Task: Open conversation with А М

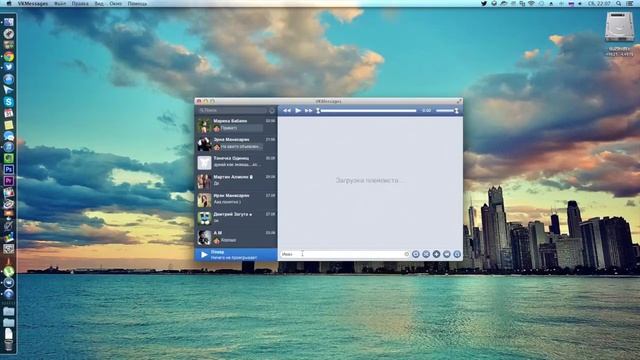Action: (236, 237)
